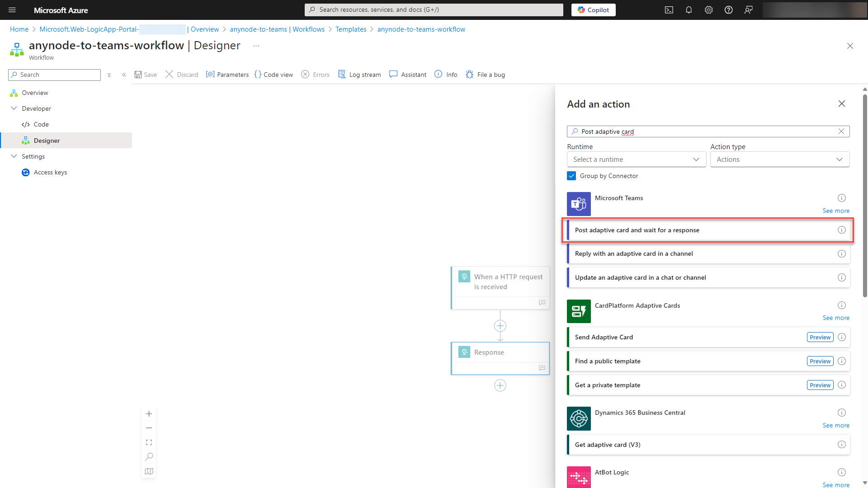Open the Code view editor
This screenshot has height=488, width=868.
coord(274,75)
